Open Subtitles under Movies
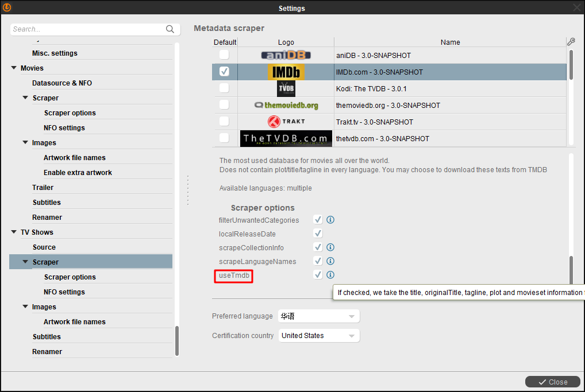The image size is (585, 392). [47, 203]
